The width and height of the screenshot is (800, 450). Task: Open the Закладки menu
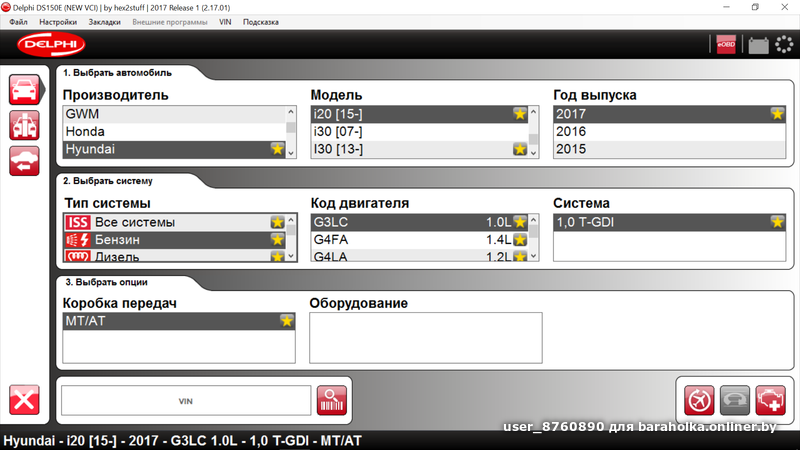105,22
